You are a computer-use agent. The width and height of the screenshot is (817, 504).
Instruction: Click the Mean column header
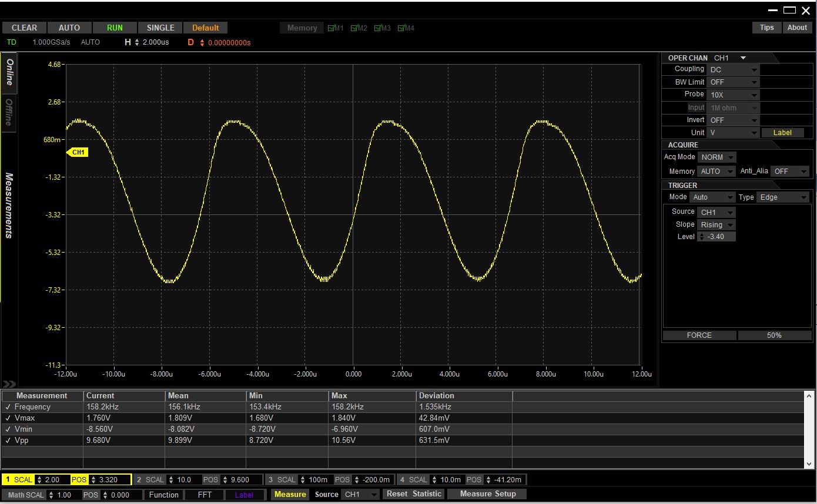(x=206, y=396)
